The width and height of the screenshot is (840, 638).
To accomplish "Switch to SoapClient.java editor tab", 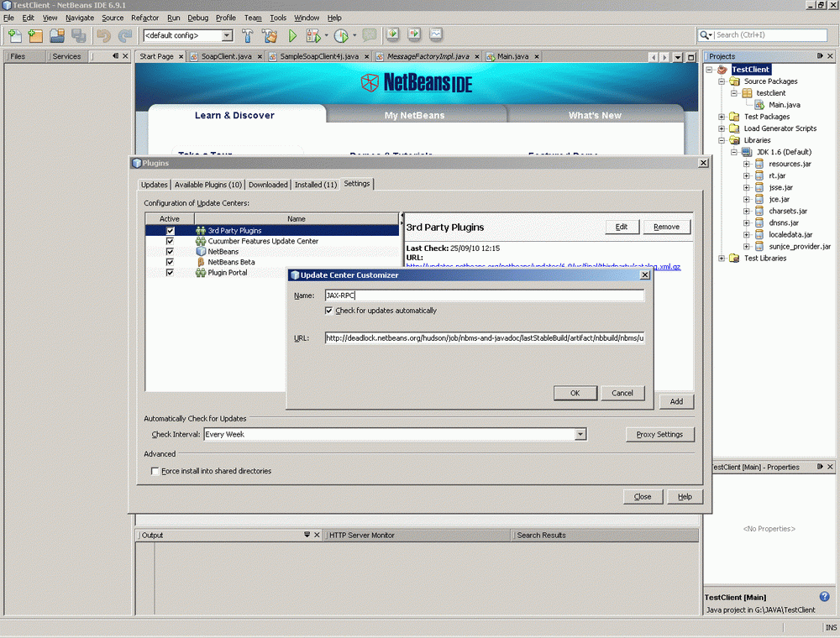I will tap(226, 56).
